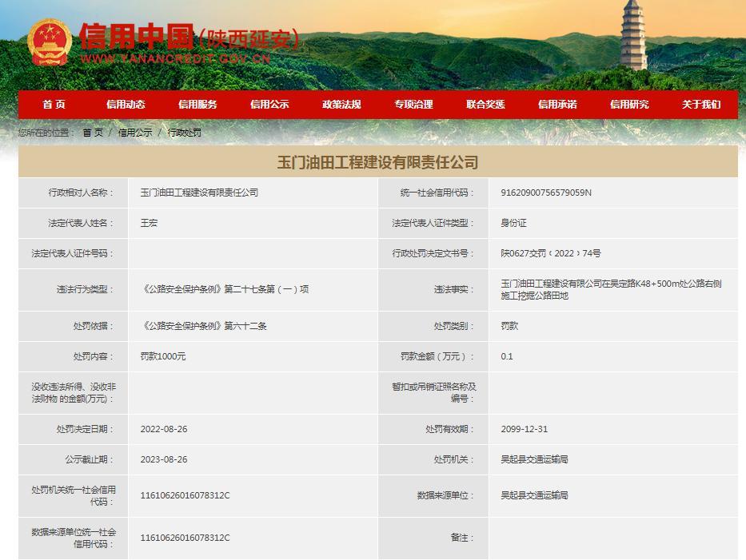This screenshot has width=746, height=560.
Task: Open 专项治理 navigation item
Action: click(x=413, y=104)
